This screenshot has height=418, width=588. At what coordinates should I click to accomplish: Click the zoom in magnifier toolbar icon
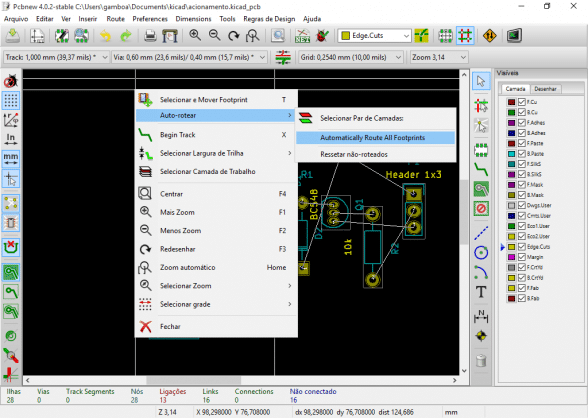coord(195,36)
